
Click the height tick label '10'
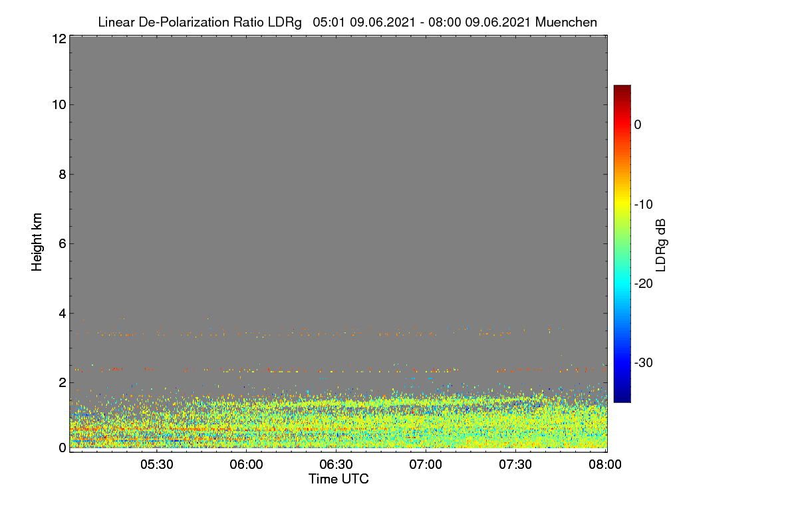[58, 104]
